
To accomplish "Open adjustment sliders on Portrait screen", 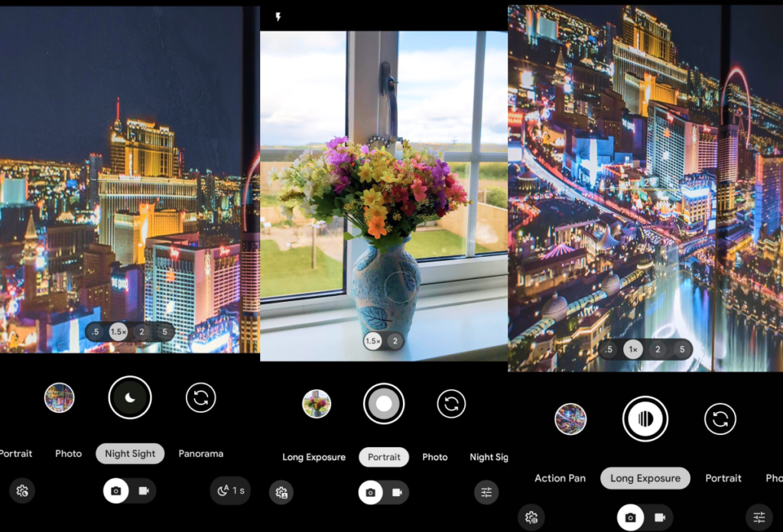I will tap(486, 493).
